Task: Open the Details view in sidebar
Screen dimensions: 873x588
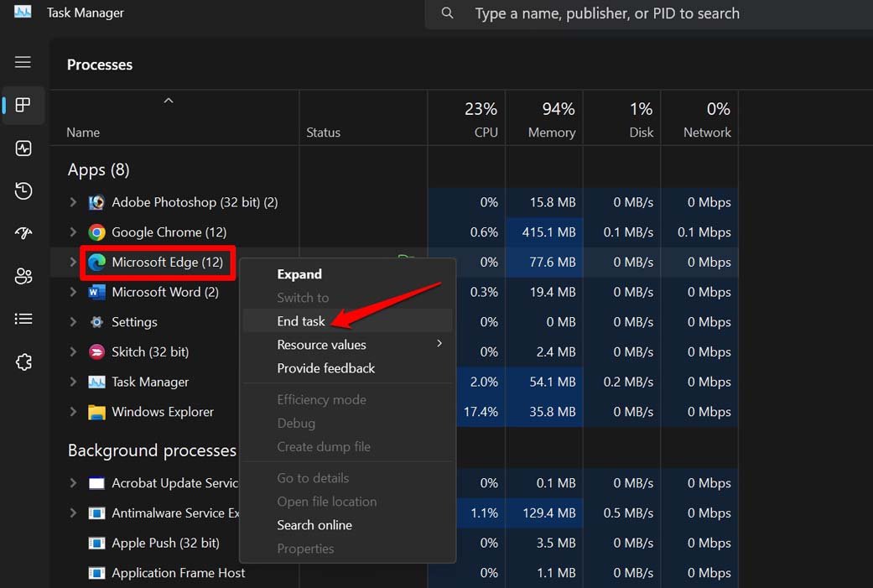Action: (23, 319)
